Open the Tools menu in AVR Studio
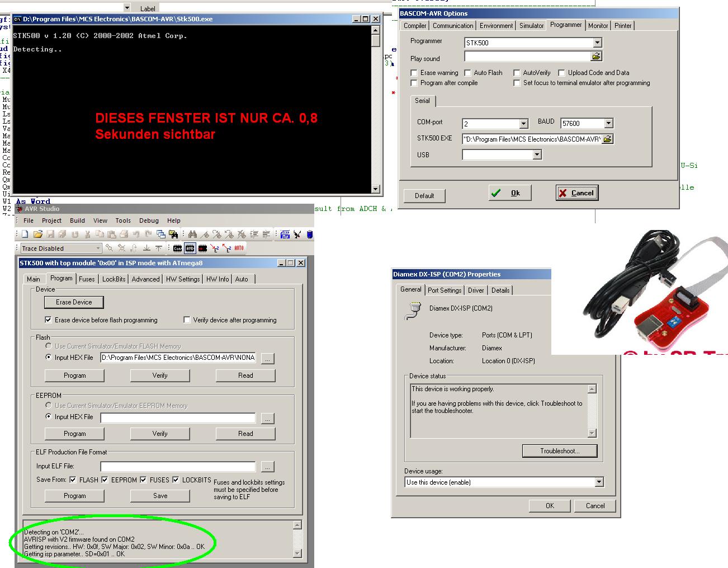The width and height of the screenshot is (728, 568). 123,220
